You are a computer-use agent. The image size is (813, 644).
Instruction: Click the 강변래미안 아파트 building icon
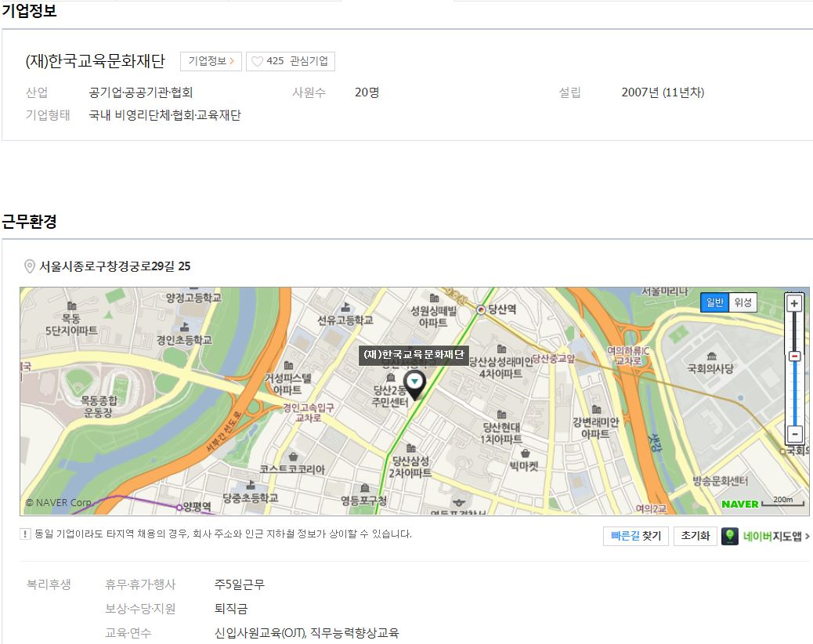[596, 410]
